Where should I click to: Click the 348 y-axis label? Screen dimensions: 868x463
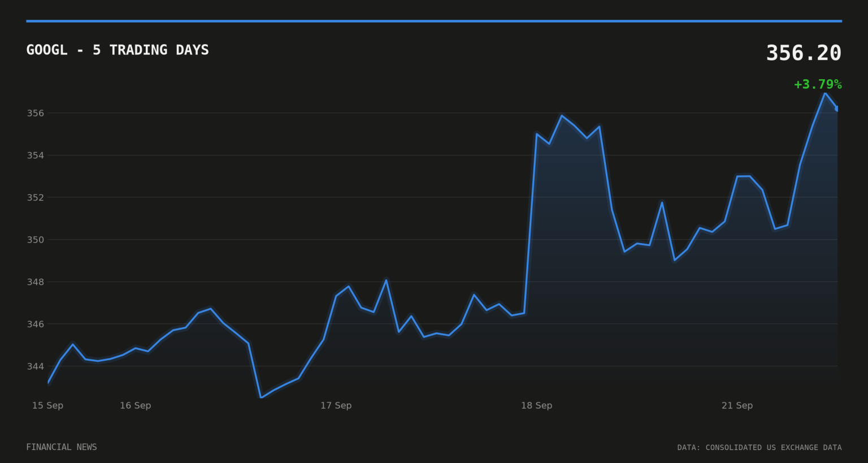(36, 282)
